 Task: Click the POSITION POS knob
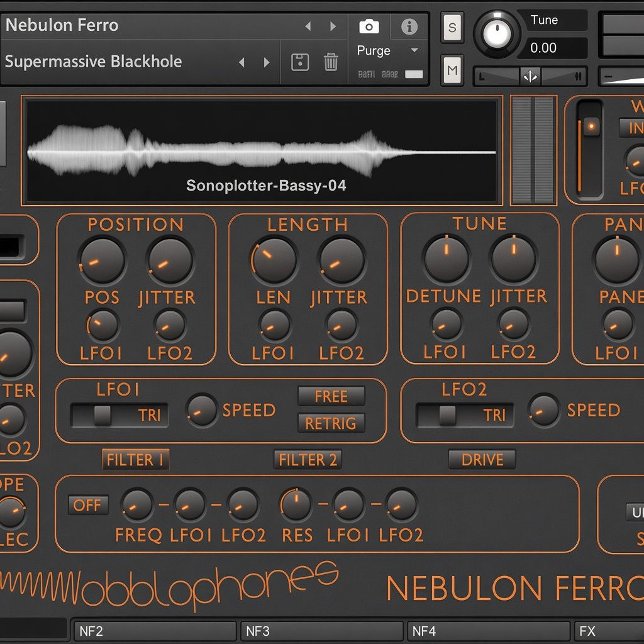click(103, 260)
